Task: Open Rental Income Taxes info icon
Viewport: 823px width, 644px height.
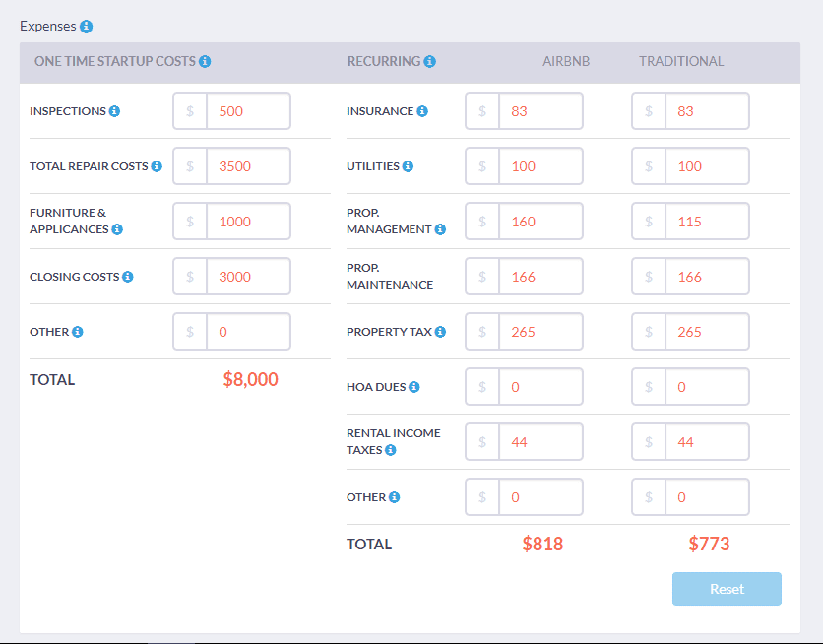Action: 391,450
